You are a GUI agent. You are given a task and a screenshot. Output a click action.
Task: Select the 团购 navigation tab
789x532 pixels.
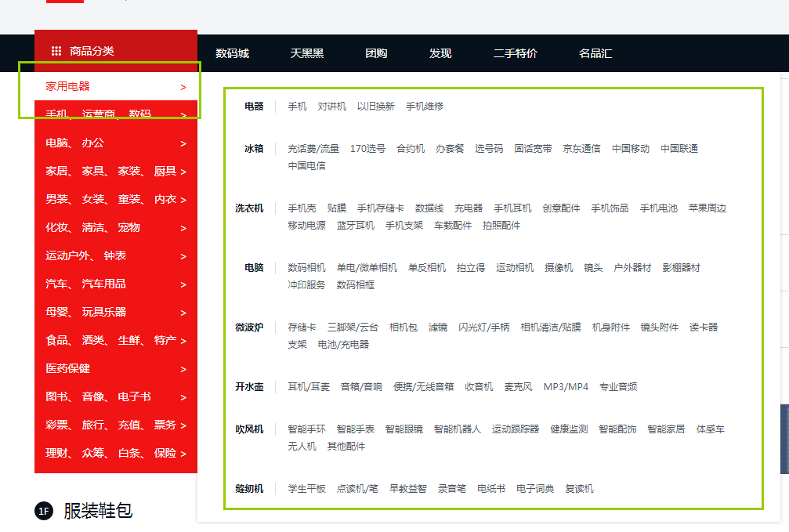tap(376, 53)
